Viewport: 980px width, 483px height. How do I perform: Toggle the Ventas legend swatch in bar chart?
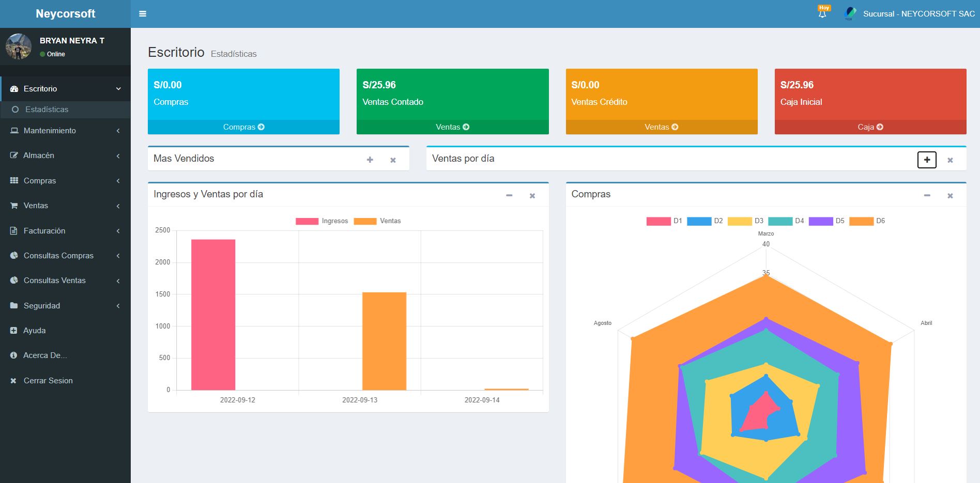point(365,221)
